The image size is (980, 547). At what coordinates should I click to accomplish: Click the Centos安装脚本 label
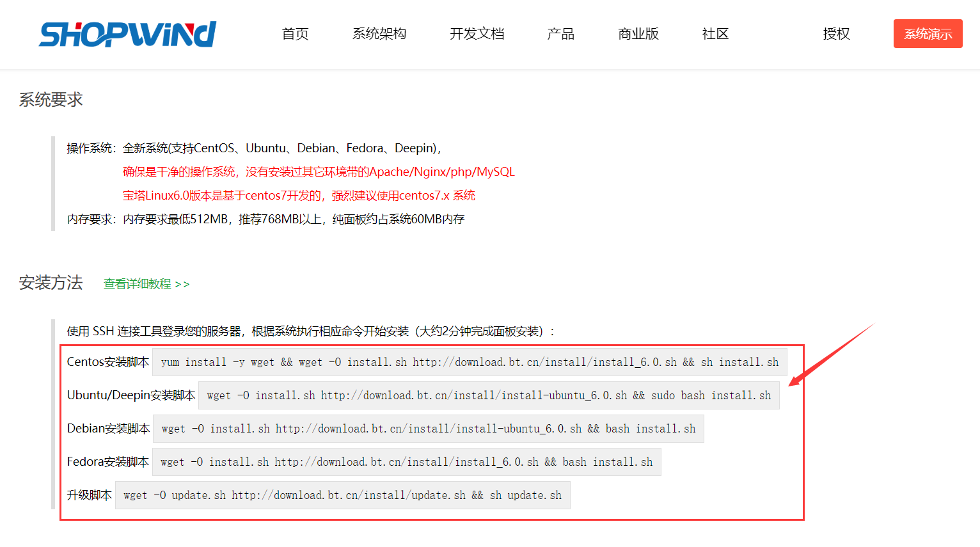(x=108, y=362)
